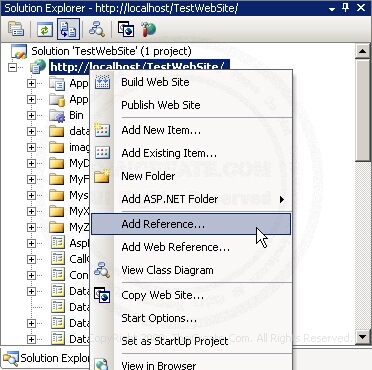
Task: Click the View Class Diagram toolbar icon
Action: (97, 29)
